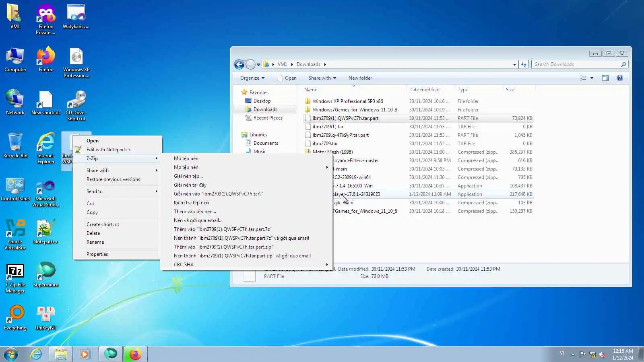Select Control Panel desktop icon
Screen dimensions: 644x362
click(x=15, y=189)
